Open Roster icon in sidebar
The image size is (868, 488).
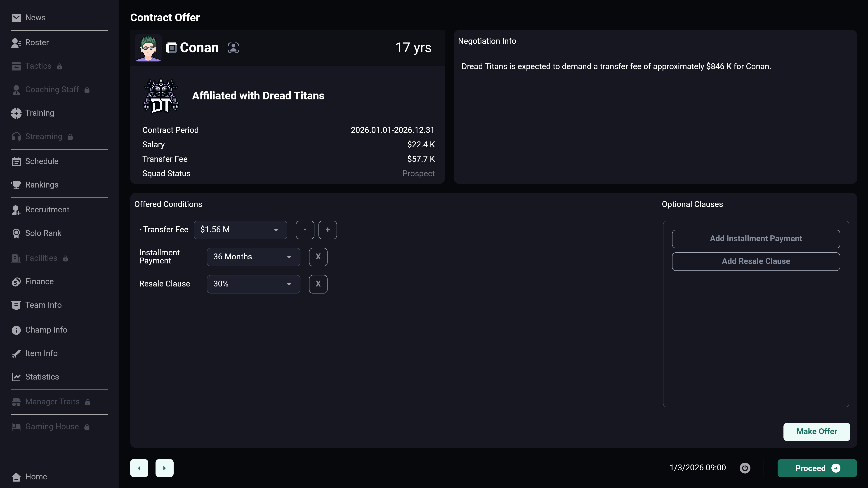(16, 43)
